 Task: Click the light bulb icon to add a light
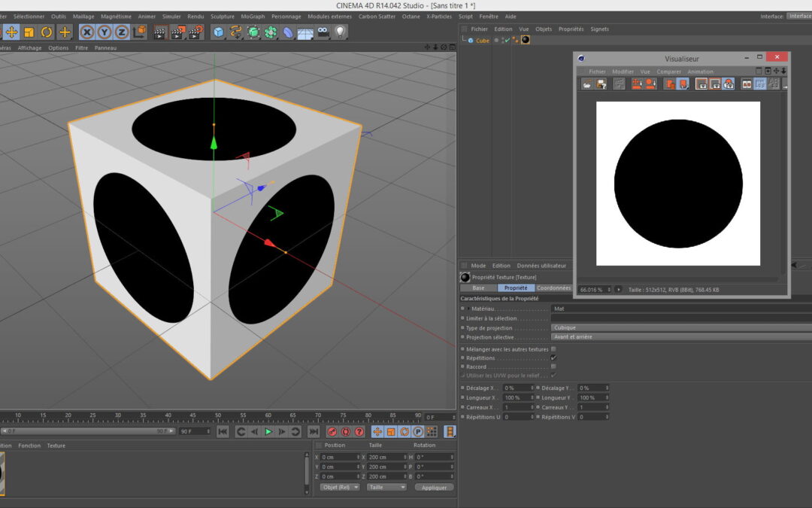click(341, 32)
